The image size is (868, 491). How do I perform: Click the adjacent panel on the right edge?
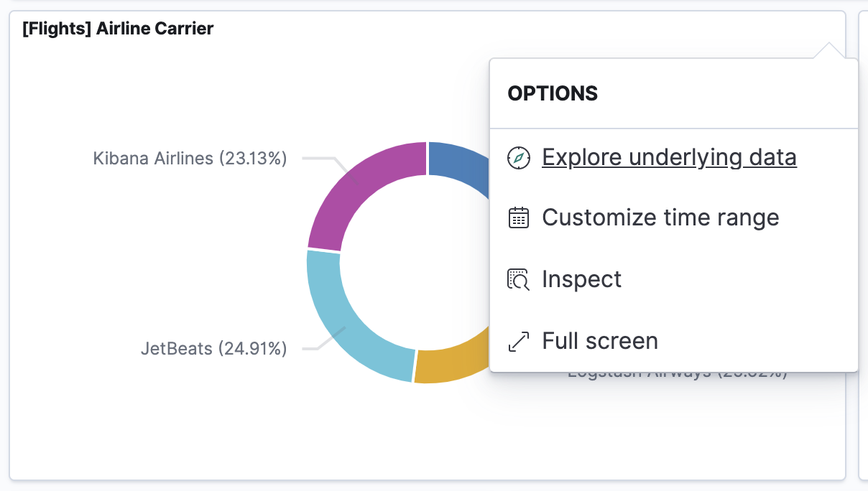tap(864, 244)
